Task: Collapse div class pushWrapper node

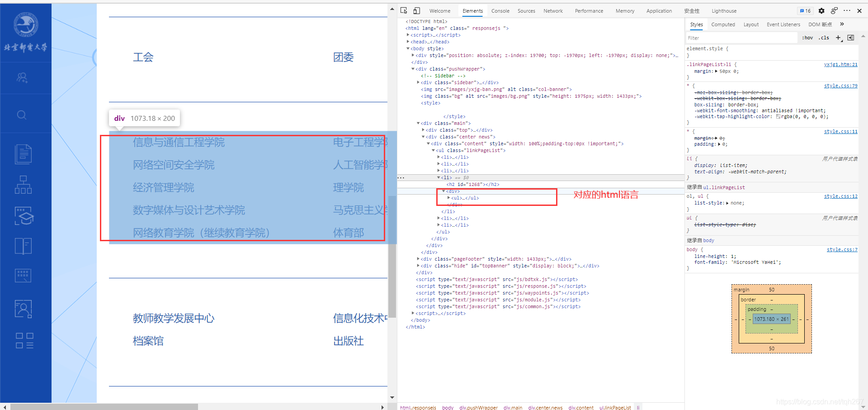Action: click(x=413, y=69)
